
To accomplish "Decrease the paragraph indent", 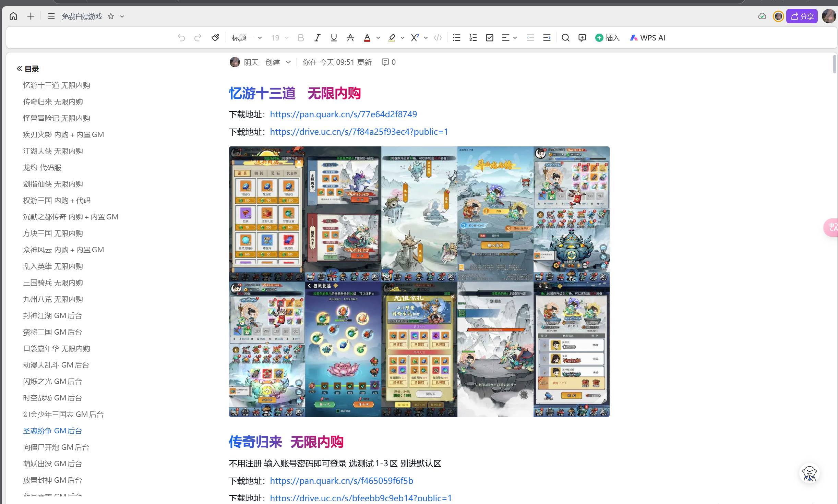I will (x=530, y=38).
